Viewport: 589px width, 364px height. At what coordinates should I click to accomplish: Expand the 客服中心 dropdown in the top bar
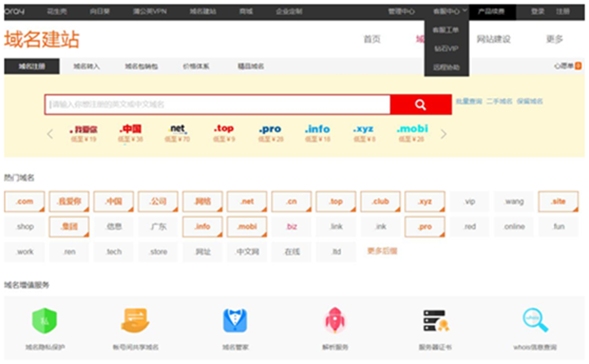coord(449,12)
